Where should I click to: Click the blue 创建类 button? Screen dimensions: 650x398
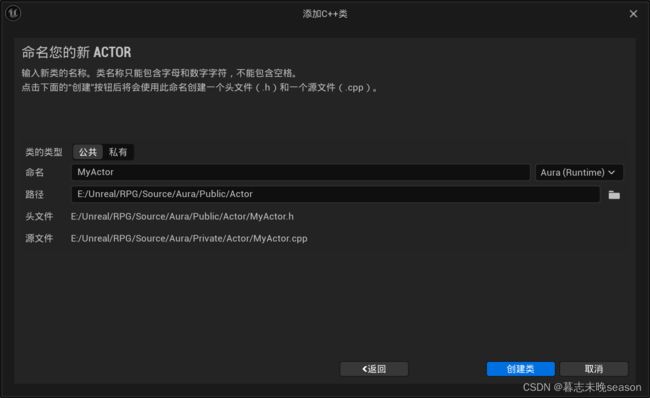tap(521, 369)
